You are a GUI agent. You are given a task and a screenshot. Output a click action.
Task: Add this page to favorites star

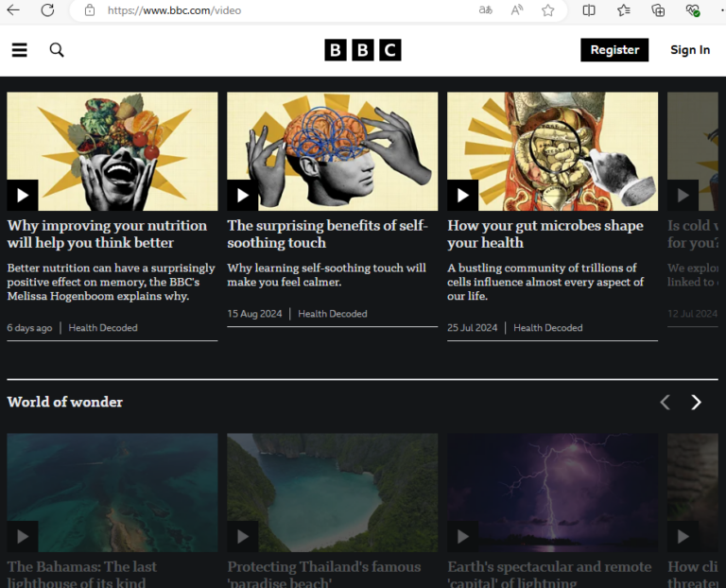click(x=547, y=9)
